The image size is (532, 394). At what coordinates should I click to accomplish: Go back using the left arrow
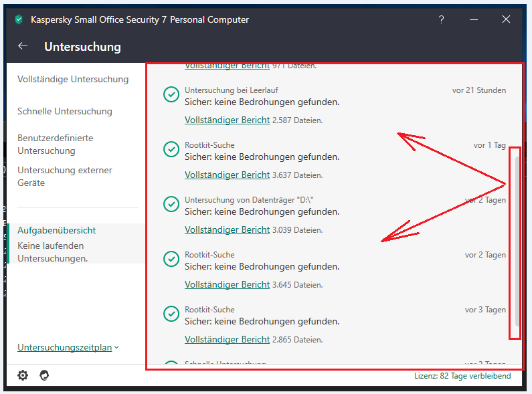pyautogui.click(x=23, y=45)
